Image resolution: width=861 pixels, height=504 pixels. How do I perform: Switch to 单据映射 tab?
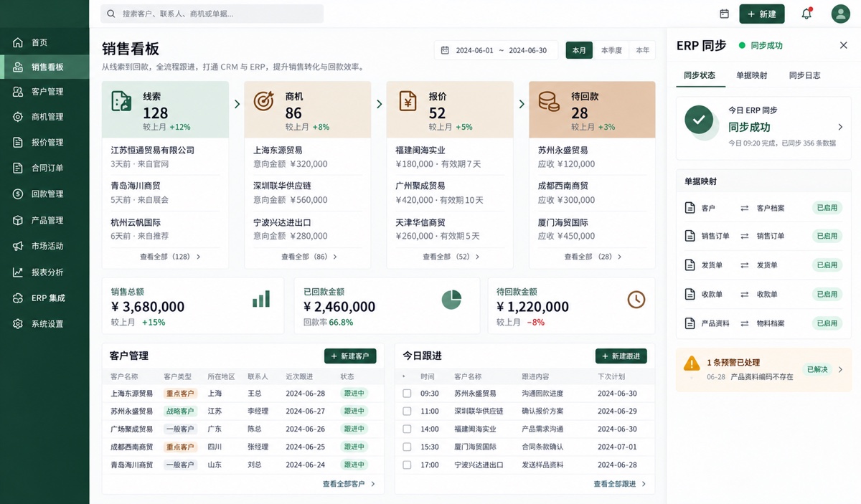click(x=751, y=75)
